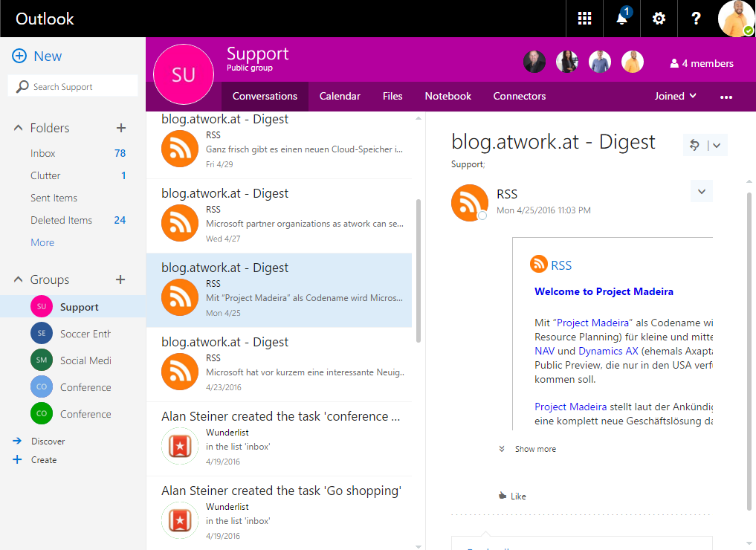756x550 pixels.
Task: Click the New plus icon
Action: tap(19, 56)
